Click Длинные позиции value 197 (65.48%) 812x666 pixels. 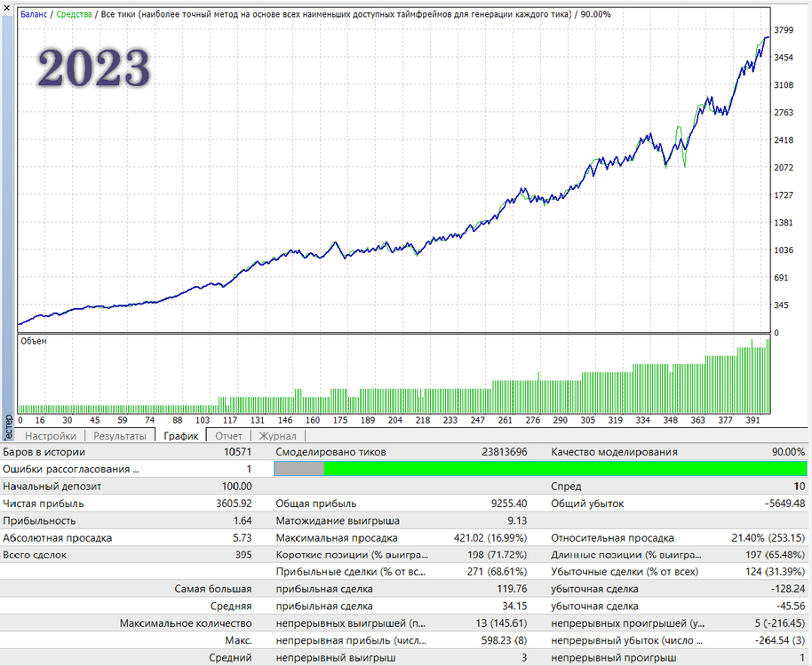[x=776, y=555]
